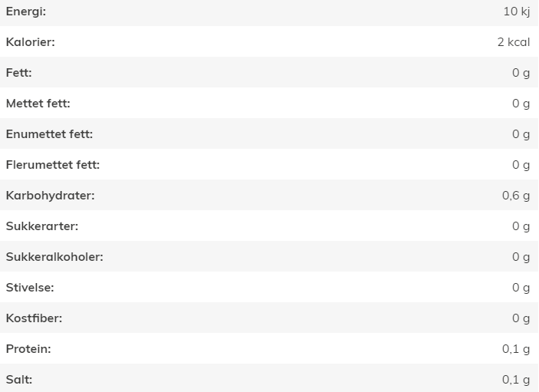Click the Fett label

click(18, 73)
